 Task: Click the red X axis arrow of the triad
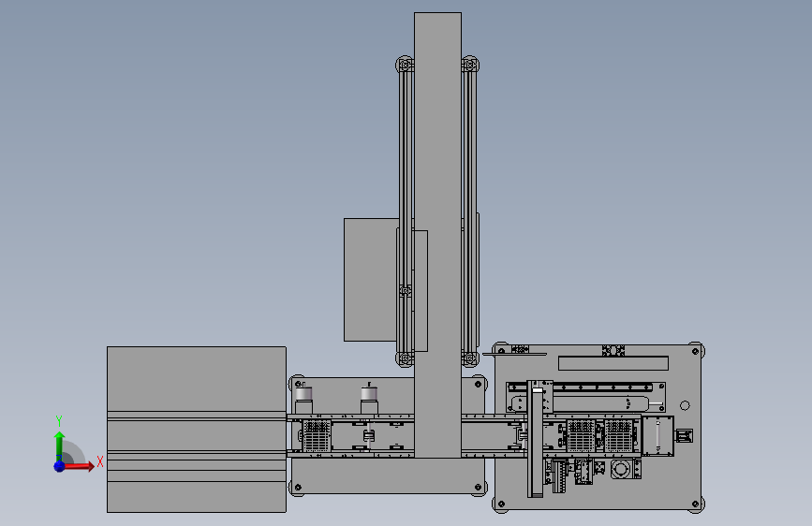click(x=81, y=466)
